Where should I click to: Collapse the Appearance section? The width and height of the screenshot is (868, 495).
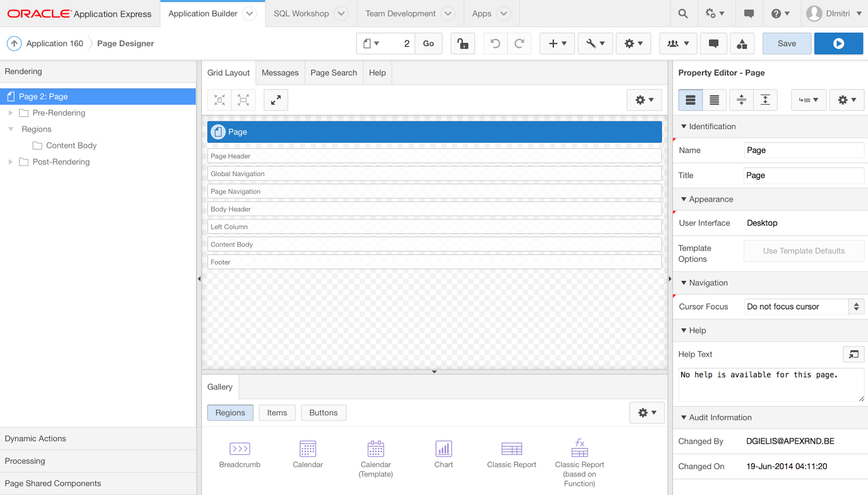[684, 199]
